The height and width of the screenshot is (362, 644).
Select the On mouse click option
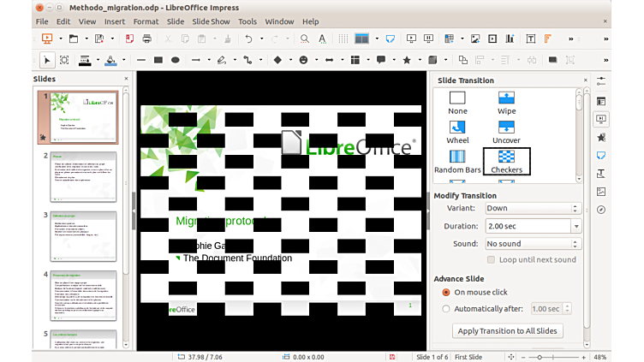pyautogui.click(x=446, y=293)
